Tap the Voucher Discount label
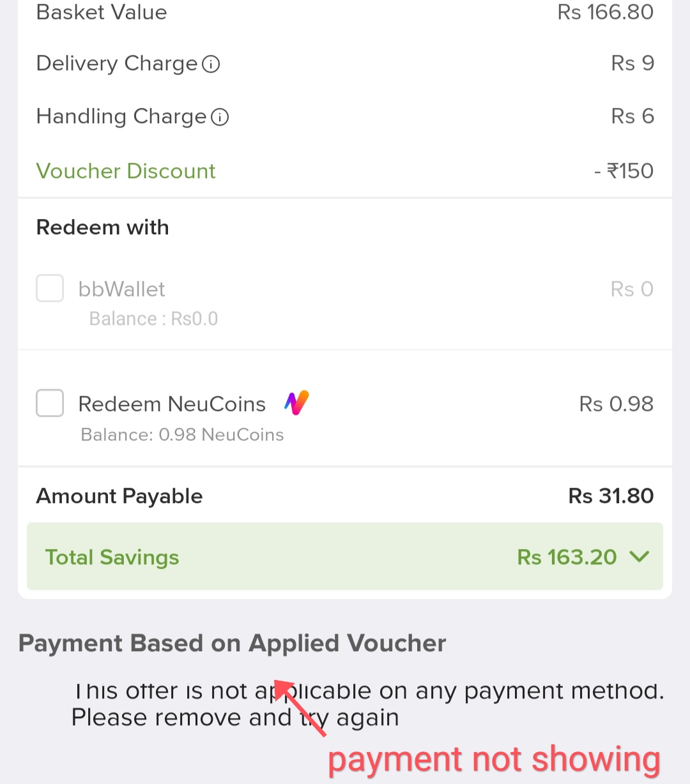 126,171
